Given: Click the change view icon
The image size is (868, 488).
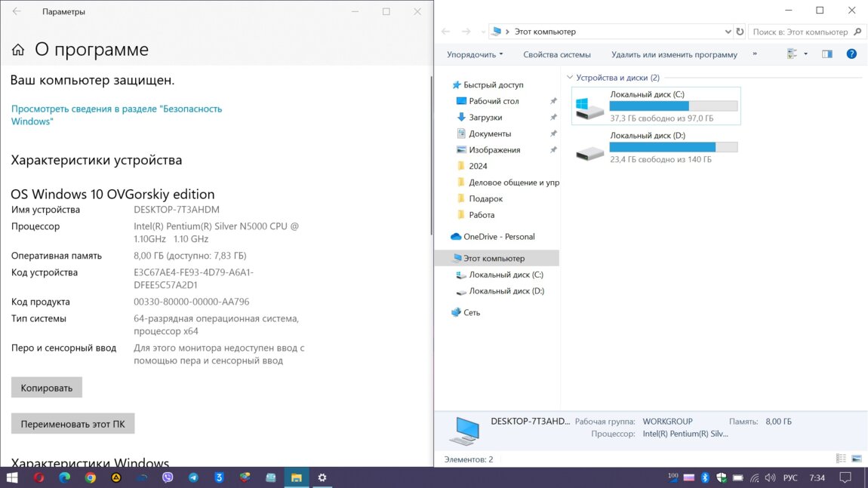Looking at the screenshot, I should 793,54.
